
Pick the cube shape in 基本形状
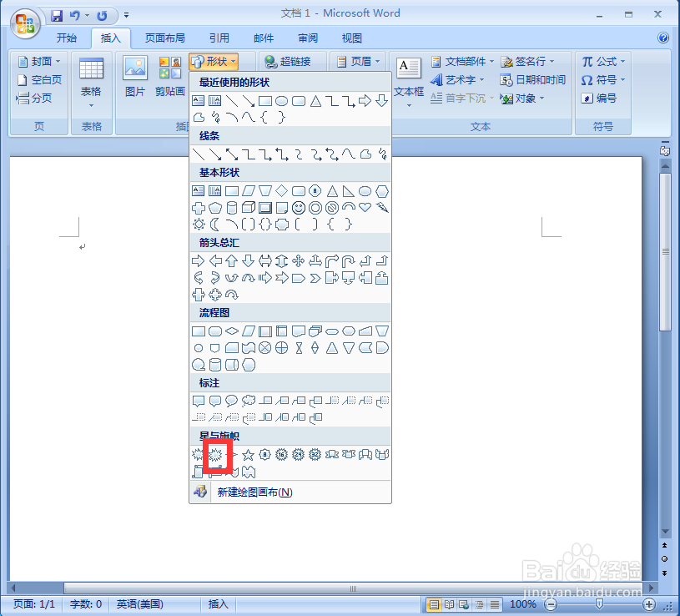pos(249,208)
